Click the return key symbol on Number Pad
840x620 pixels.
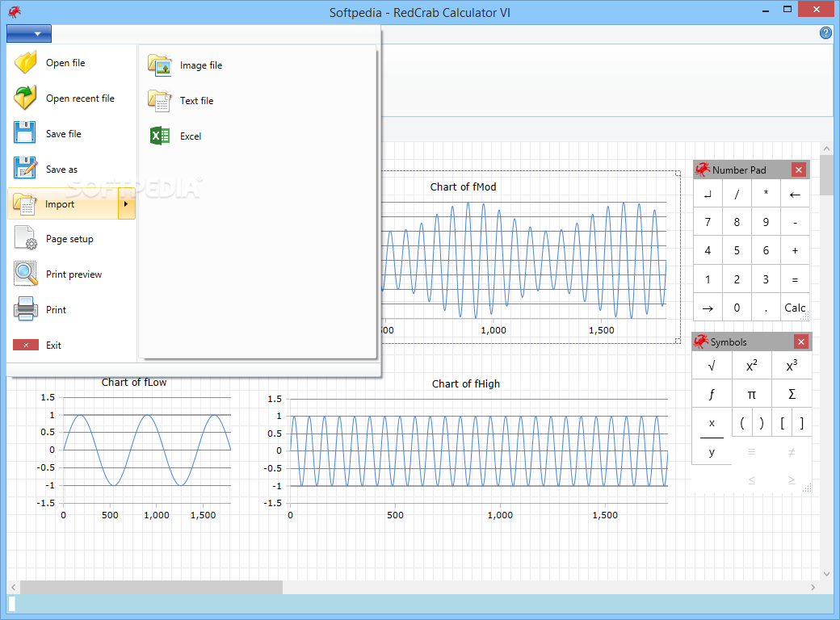(x=708, y=195)
